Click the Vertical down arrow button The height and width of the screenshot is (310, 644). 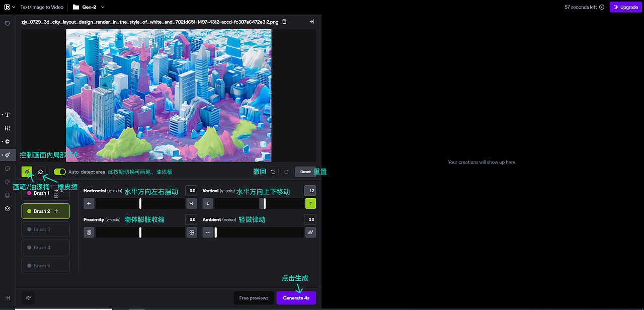coord(208,203)
